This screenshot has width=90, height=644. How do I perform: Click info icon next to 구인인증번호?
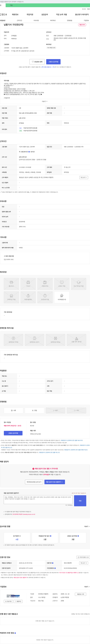55,568
